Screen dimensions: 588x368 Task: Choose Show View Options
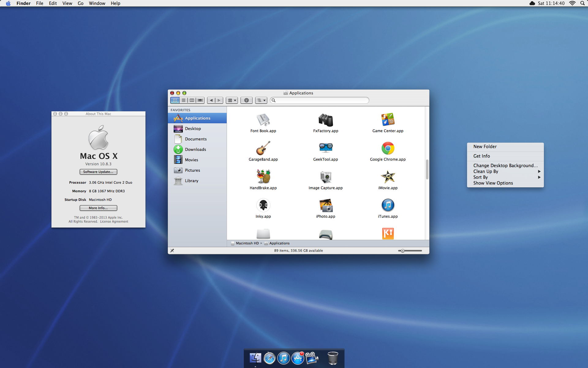click(x=505, y=183)
